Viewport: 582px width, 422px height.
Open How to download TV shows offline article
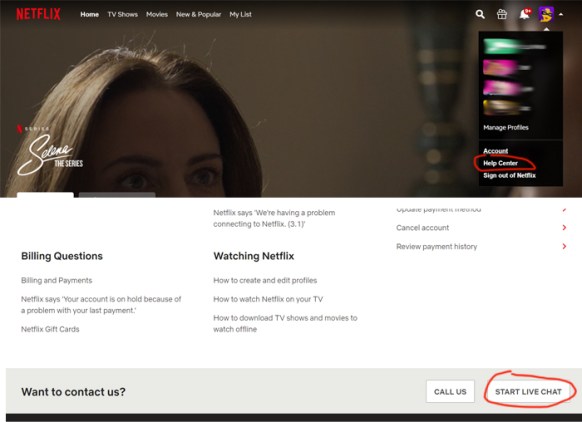click(x=285, y=323)
